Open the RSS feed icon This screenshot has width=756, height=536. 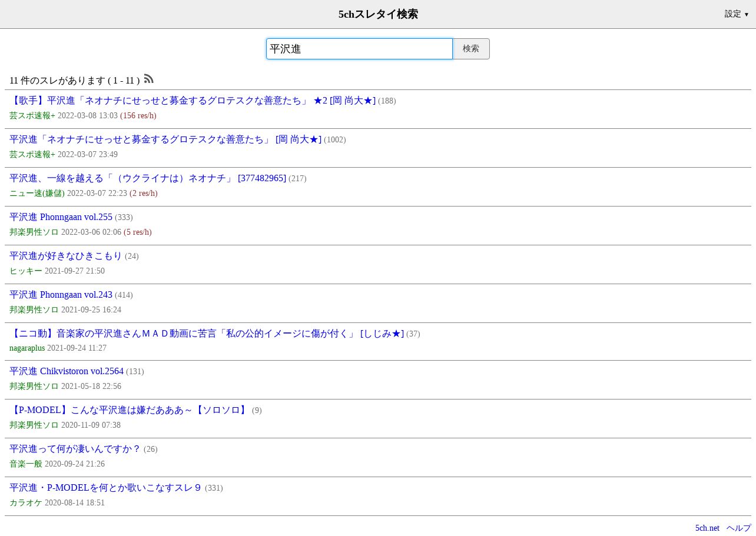click(148, 78)
